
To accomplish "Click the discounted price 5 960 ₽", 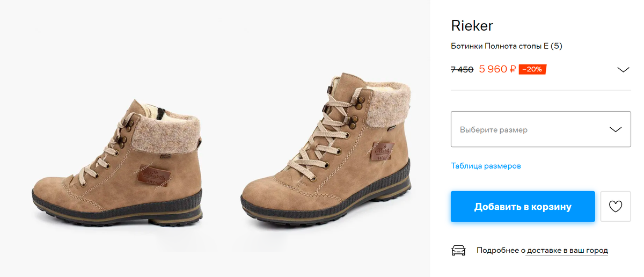I will tap(497, 69).
